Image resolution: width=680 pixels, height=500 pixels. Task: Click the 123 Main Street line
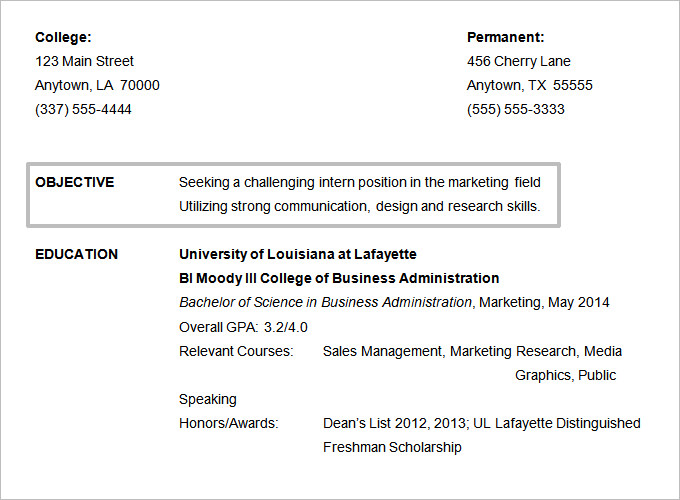(x=84, y=61)
